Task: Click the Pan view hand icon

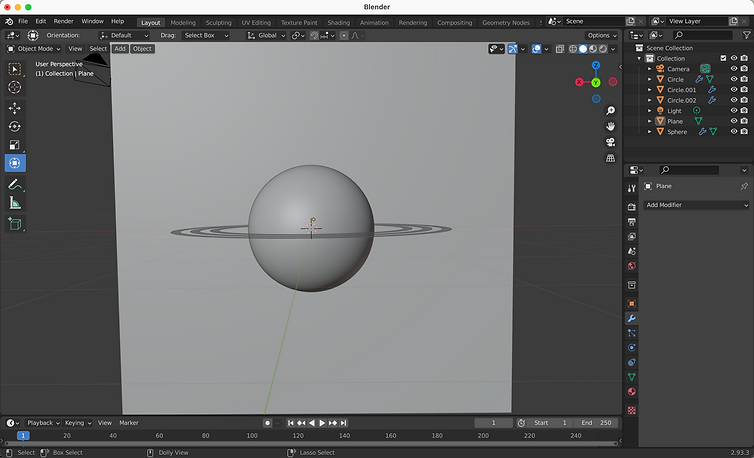Action: coord(610,127)
